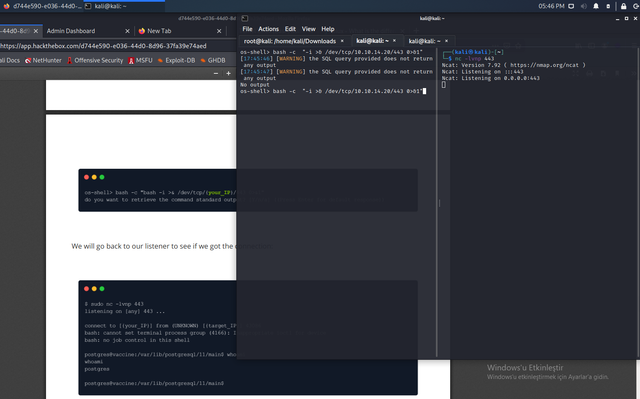The image size is (640, 399).
Task: Close the last kali@kali terminal tab
Action: [x=447, y=41]
